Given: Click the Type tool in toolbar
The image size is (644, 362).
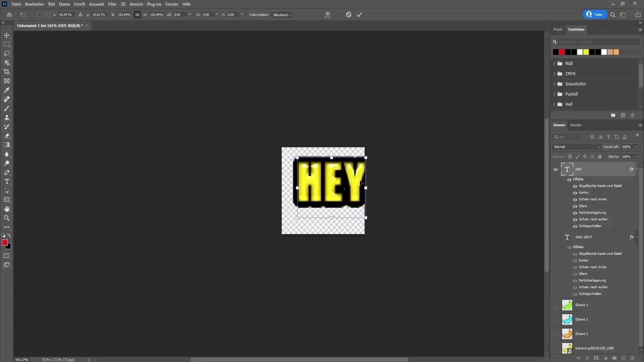Looking at the screenshot, I should [7, 182].
